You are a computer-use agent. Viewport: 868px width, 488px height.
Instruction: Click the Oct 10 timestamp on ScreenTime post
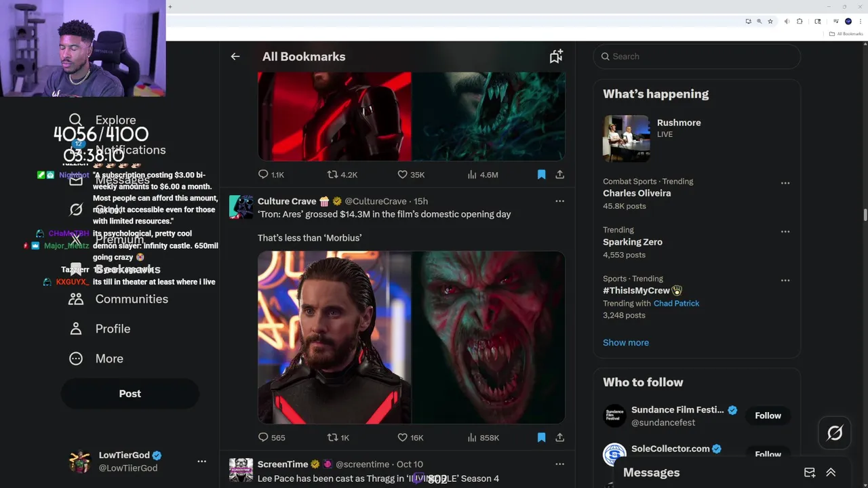(410, 464)
